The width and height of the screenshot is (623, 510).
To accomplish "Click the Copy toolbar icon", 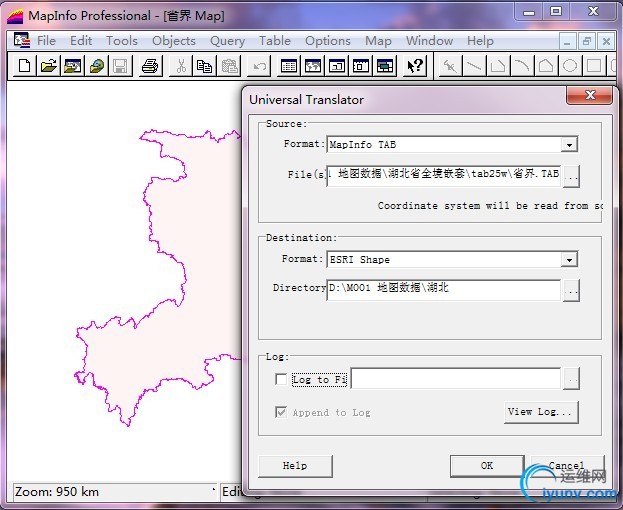I will coord(205,66).
